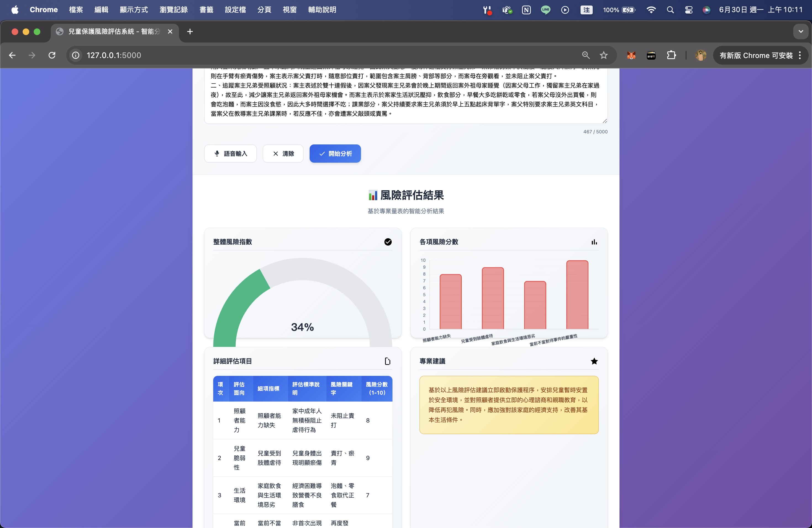Screen dimensions: 812x528
Task: Click the MetaMask fox extension icon
Action: (x=631, y=55)
